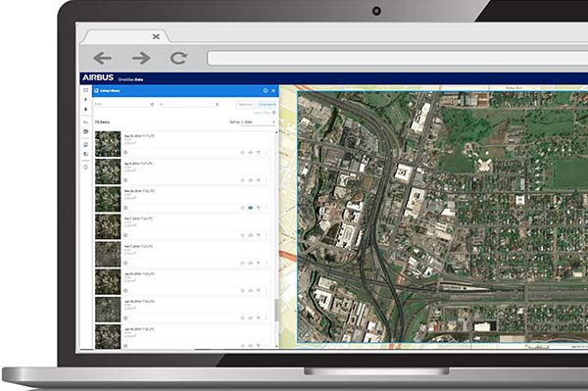The width and height of the screenshot is (588, 391).
Task: Click the funnel icon on Sep 24, 2016 row
Action: 259,153
